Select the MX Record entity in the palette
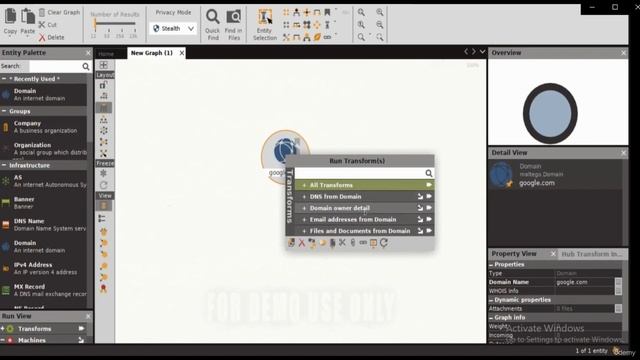The image size is (640, 360). [x=43, y=290]
